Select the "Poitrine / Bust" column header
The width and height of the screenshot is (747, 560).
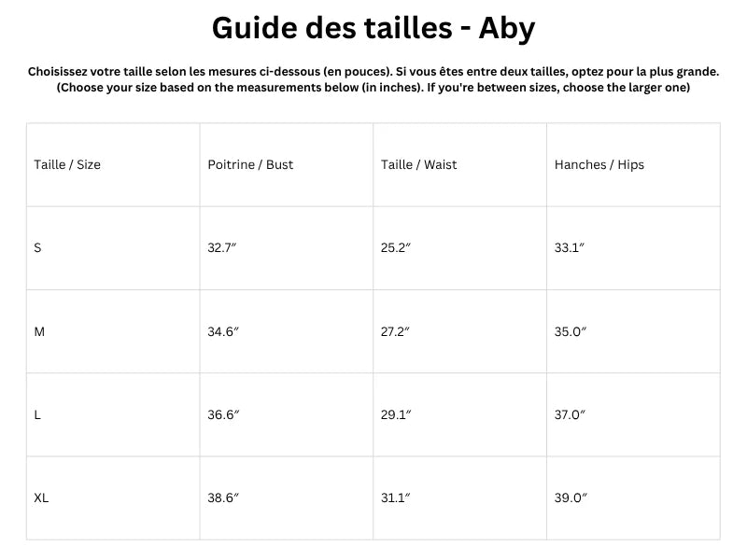coord(250,165)
